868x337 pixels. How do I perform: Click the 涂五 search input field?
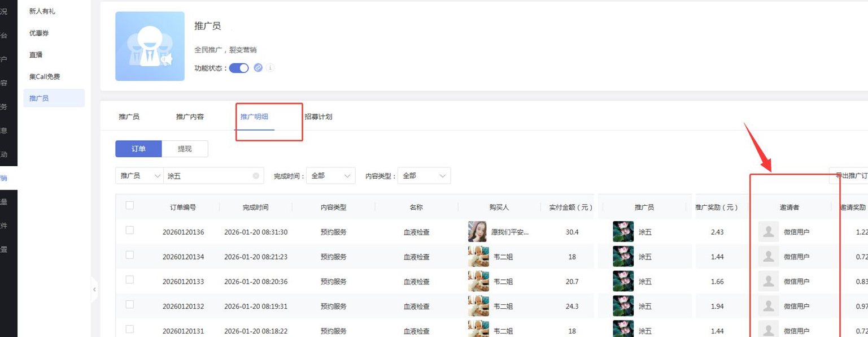pos(206,176)
